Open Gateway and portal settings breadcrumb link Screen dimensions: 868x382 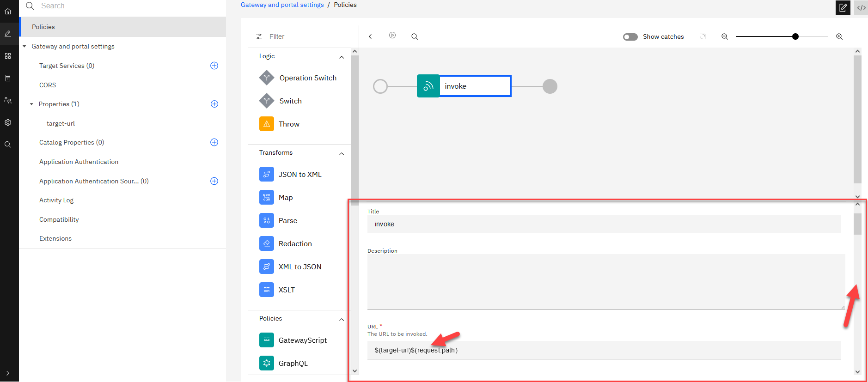click(282, 5)
